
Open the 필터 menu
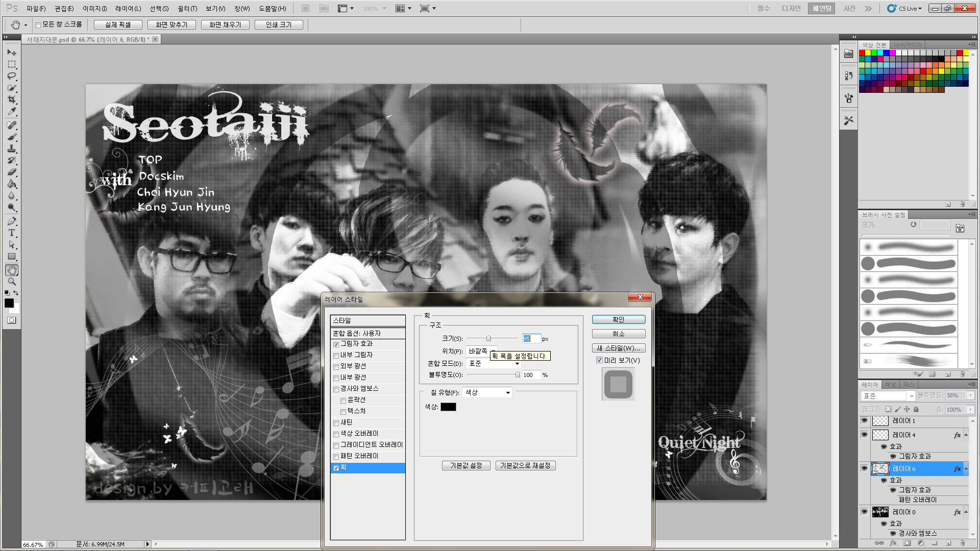[187, 9]
